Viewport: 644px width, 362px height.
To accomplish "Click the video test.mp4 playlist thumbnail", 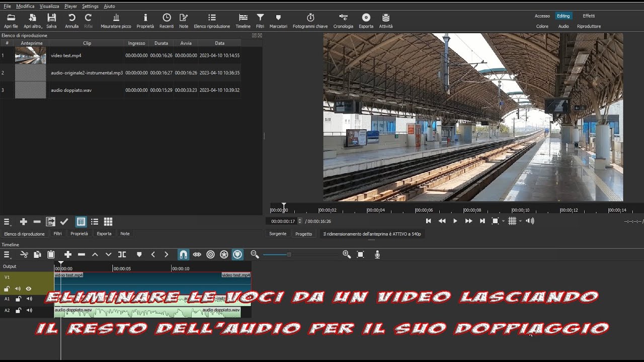I will click(30, 55).
